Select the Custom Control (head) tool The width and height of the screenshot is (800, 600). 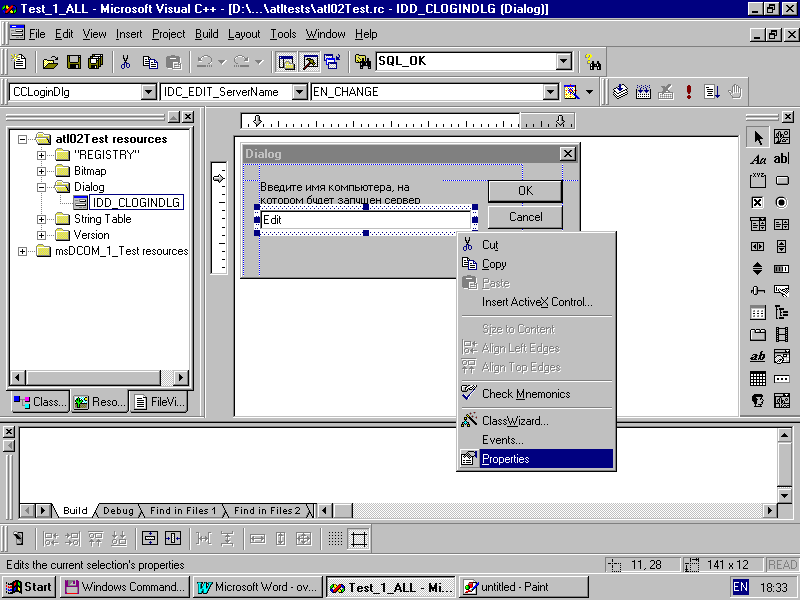(x=758, y=400)
